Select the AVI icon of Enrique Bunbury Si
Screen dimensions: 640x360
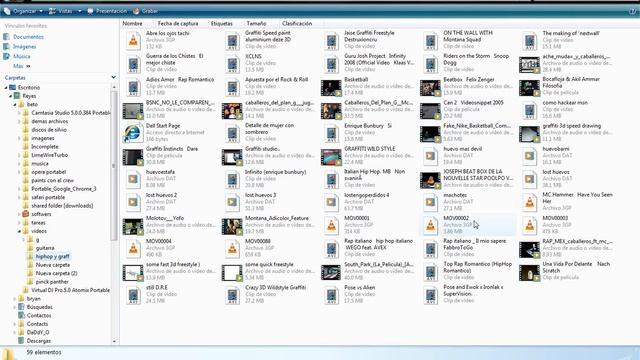331,133
